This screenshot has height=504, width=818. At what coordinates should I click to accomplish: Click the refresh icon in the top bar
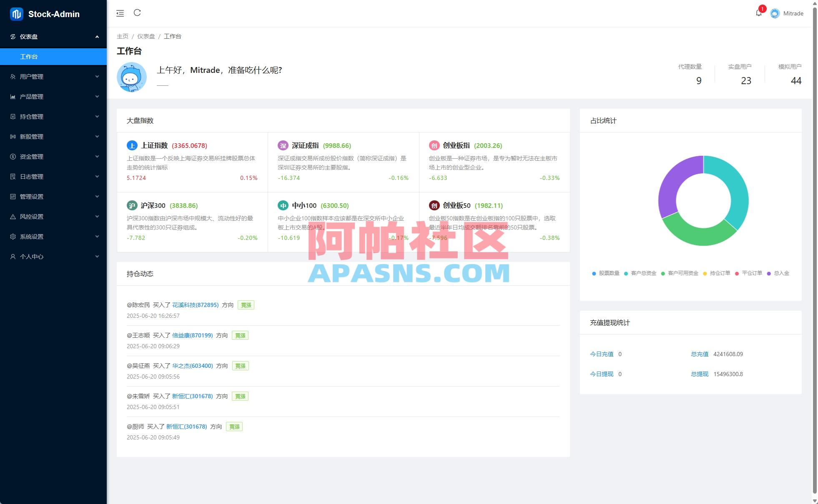click(x=137, y=13)
